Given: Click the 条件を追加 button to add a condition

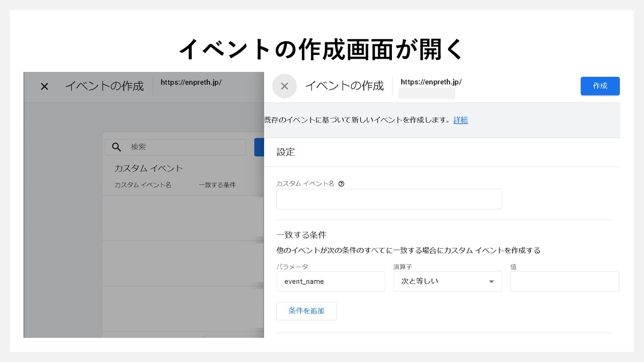Looking at the screenshot, I should [x=306, y=311].
